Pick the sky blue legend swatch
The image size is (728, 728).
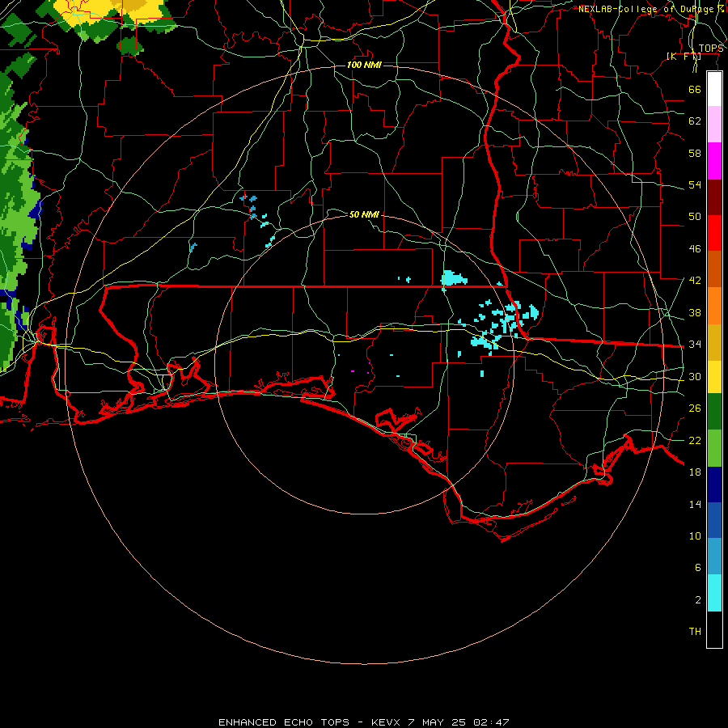coord(714,557)
